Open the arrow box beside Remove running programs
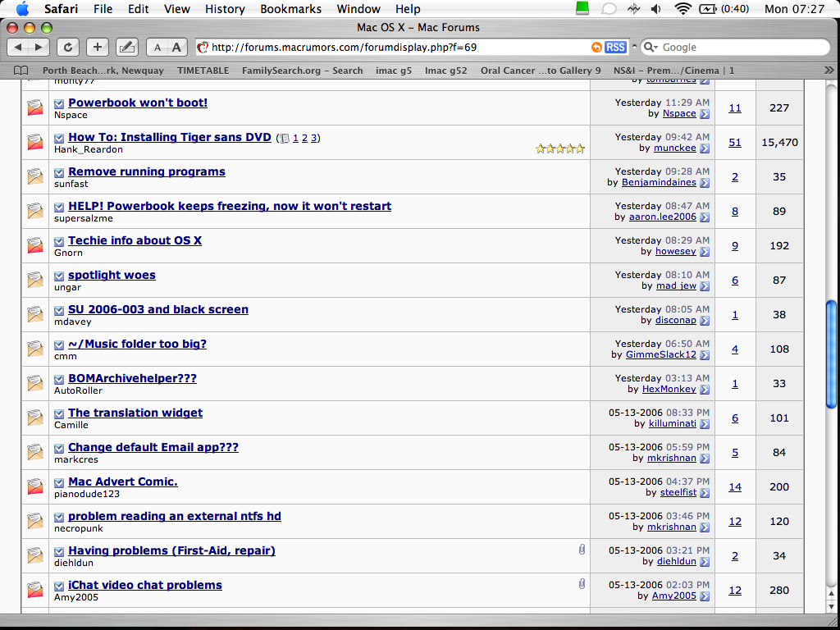This screenshot has width=840, height=630. pos(59,172)
